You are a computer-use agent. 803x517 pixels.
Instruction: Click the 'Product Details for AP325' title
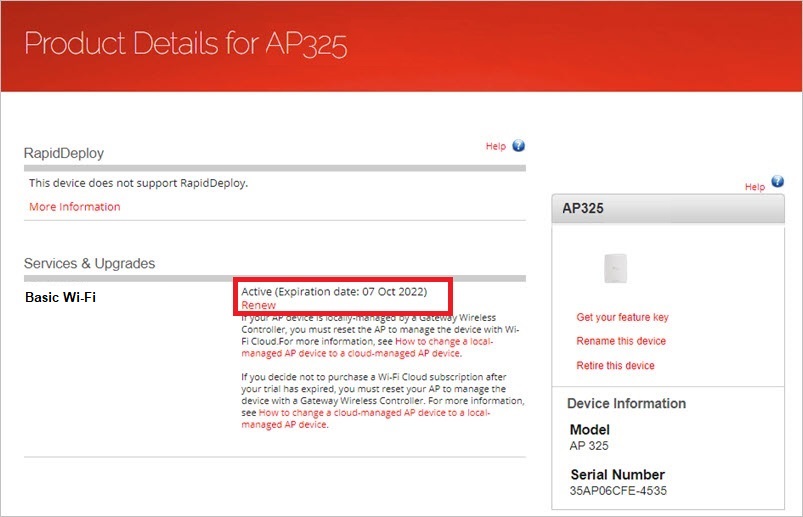(185, 44)
